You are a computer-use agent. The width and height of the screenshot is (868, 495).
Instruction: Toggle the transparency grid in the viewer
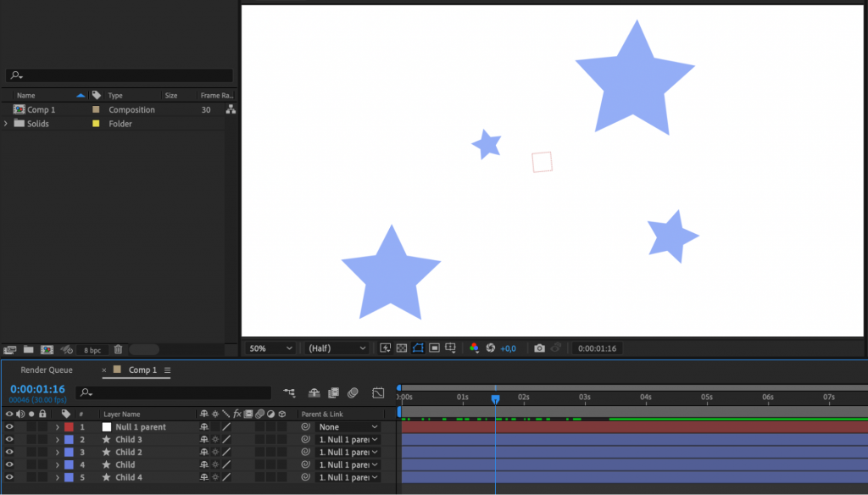(x=403, y=348)
